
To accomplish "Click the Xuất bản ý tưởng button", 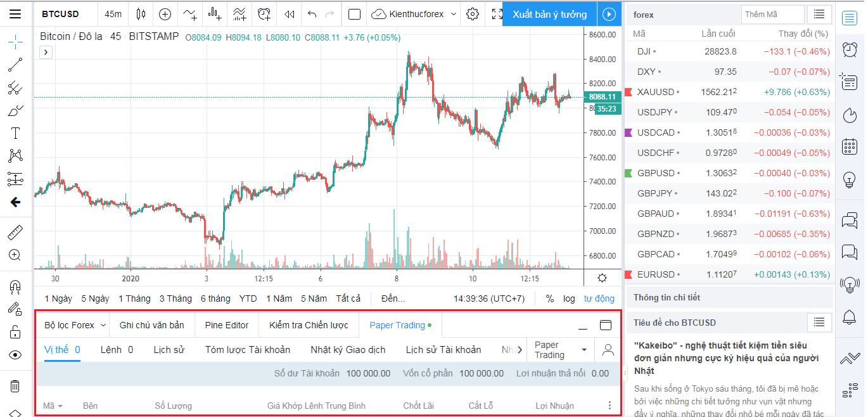I will click(x=549, y=14).
